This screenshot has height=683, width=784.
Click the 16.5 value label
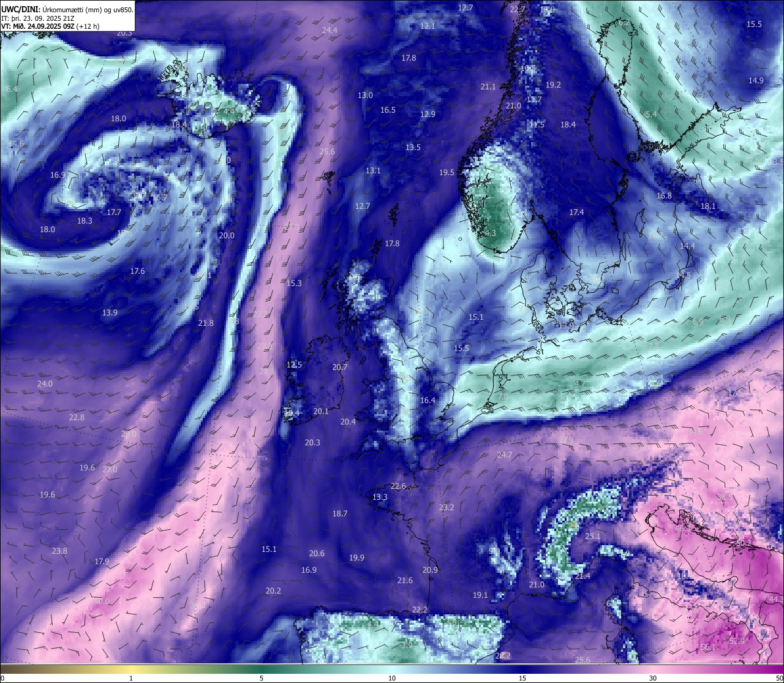point(388,110)
